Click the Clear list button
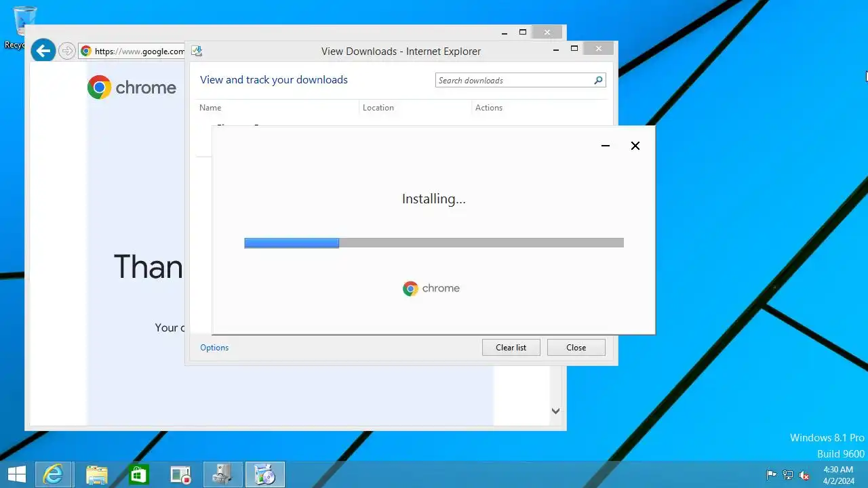 (x=511, y=348)
